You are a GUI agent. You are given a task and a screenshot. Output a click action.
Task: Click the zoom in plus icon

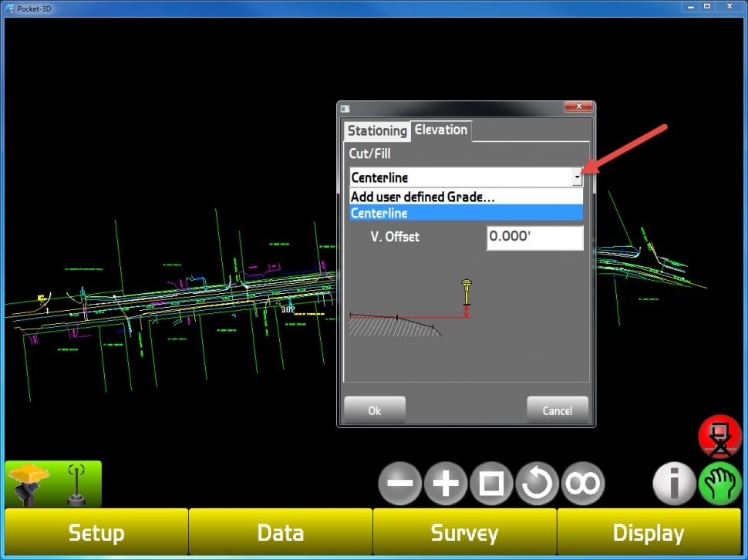point(446,484)
